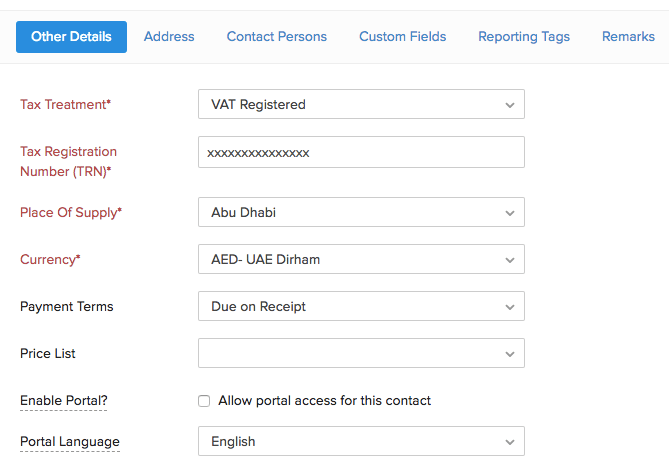Select the Custom Fields tab

coord(402,37)
